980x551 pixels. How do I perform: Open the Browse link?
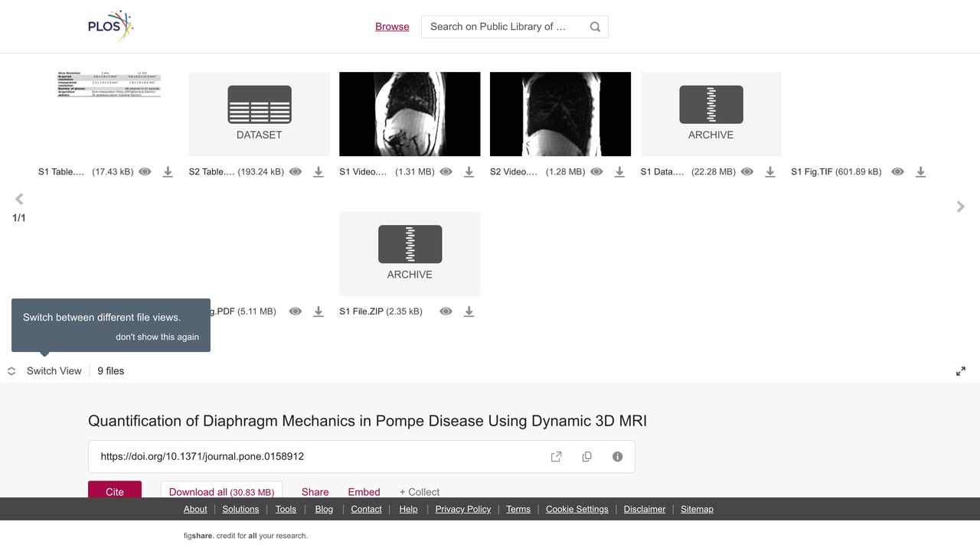click(x=392, y=27)
